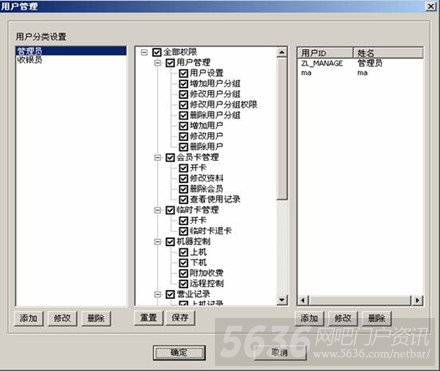Confirm with the 确定 button
This screenshot has height=371, width=440.
click(179, 353)
